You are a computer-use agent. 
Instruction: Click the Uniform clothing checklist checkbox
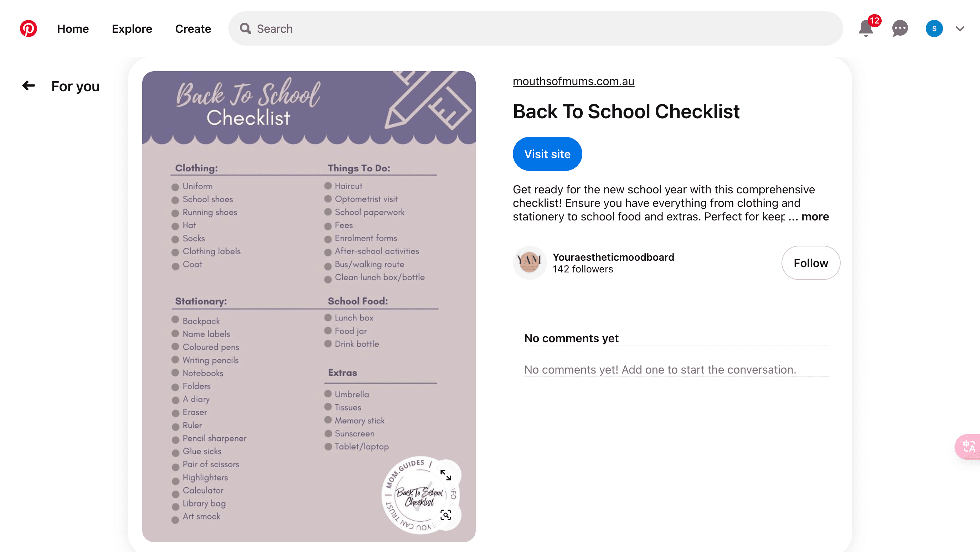click(177, 186)
